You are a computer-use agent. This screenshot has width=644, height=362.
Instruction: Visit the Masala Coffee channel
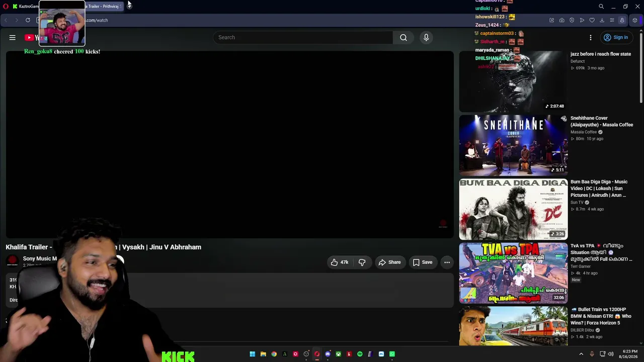click(584, 132)
